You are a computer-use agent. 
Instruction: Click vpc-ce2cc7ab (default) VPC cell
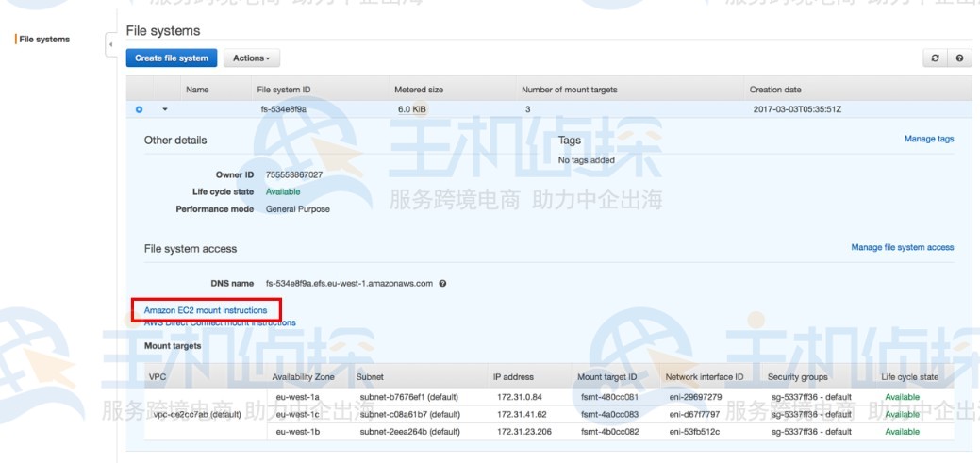pos(197,414)
